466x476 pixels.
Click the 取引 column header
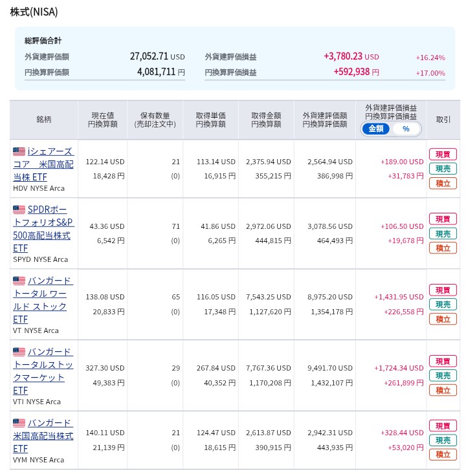[x=443, y=120]
